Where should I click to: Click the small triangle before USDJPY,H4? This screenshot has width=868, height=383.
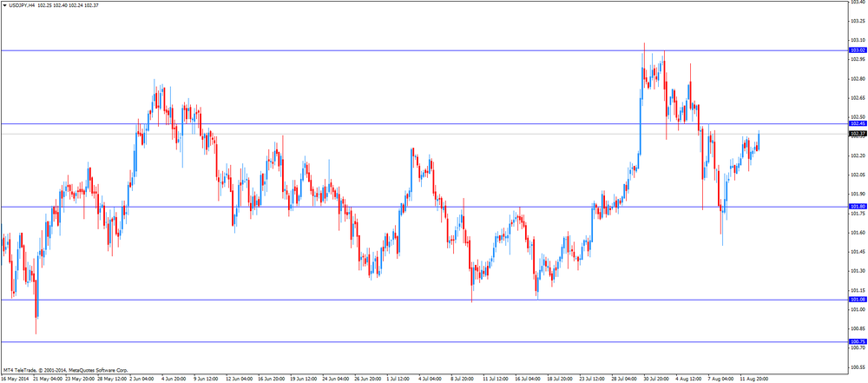pyautogui.click(x=4, y=5)
